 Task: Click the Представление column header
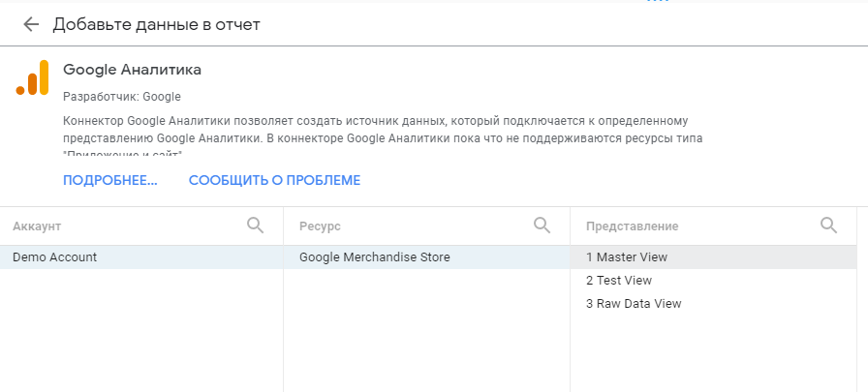pyautogui.click(x=633, y=226)
